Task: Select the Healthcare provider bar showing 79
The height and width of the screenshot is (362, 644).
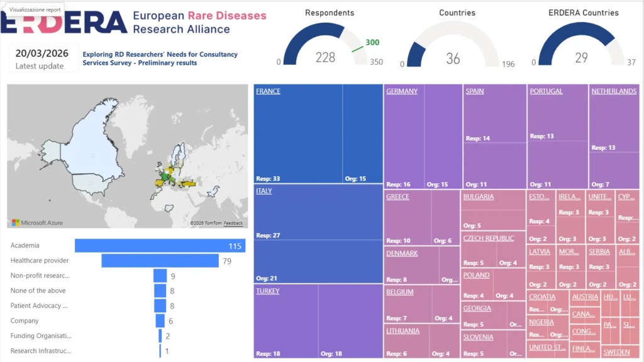Action: [x=160, y=261]
